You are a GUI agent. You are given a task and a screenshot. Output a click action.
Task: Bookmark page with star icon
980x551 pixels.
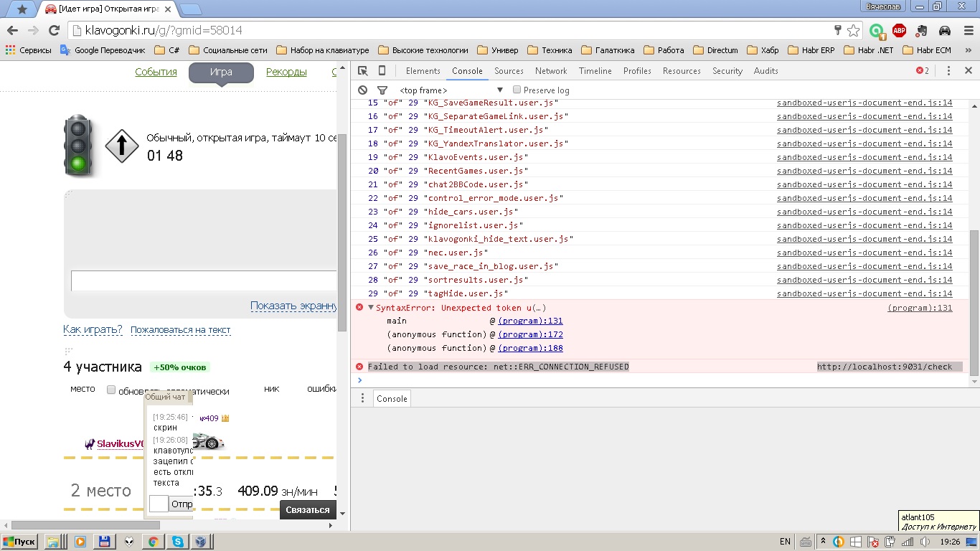853,30
